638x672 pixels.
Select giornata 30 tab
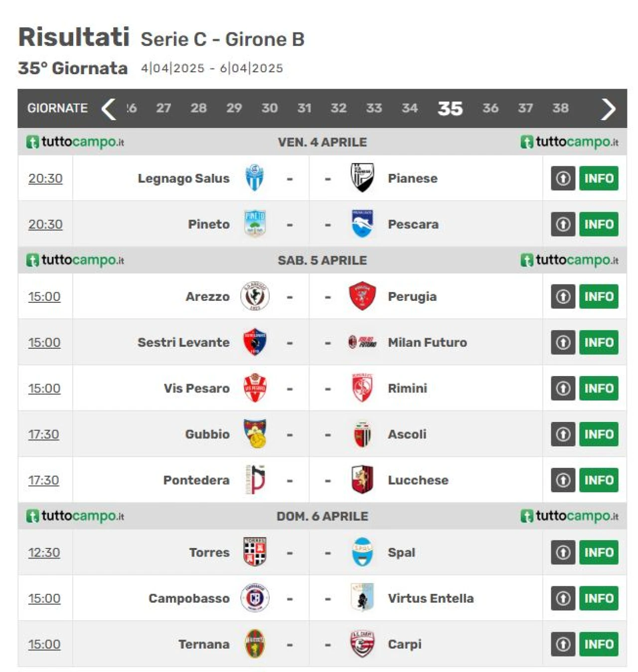tap(270, 108)
